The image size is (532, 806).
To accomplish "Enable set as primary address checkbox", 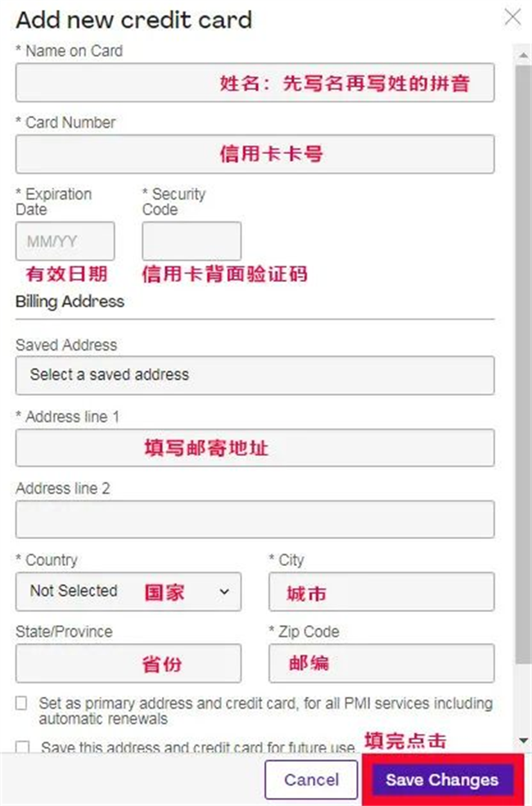I will point(22,704).
